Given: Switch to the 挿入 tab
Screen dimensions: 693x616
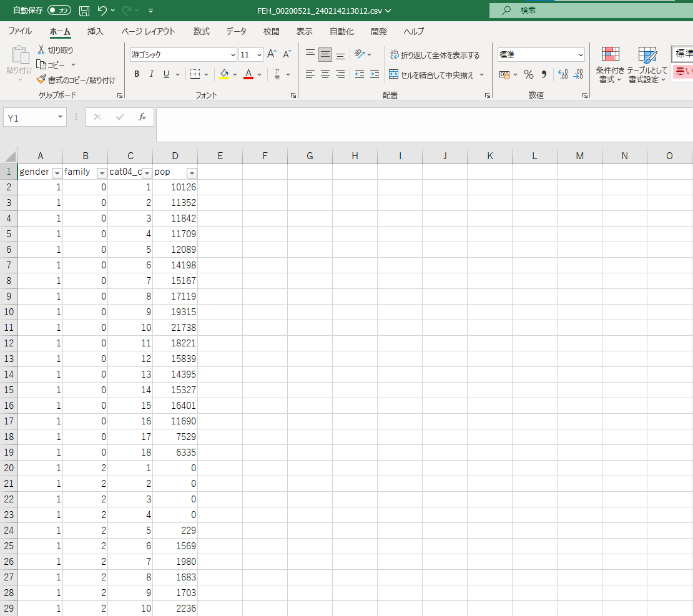Looking at the screenshot, I should pos(96,31).
